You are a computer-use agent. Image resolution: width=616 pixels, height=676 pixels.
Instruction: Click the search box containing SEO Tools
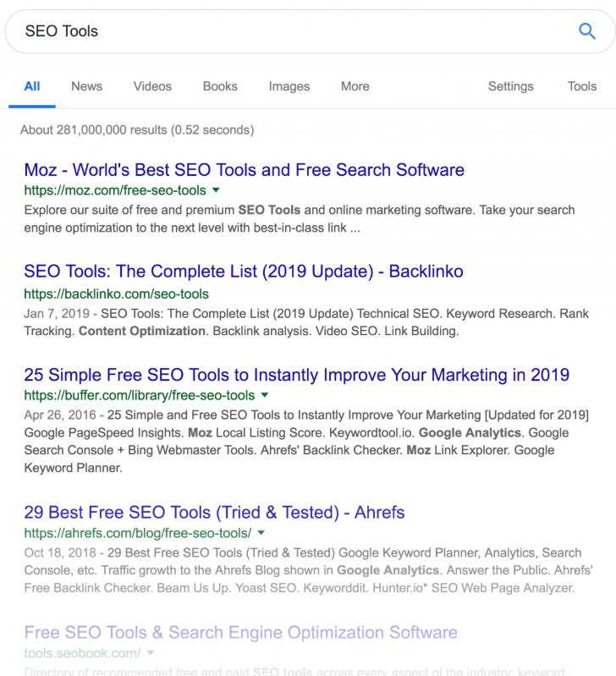point(310,31)
